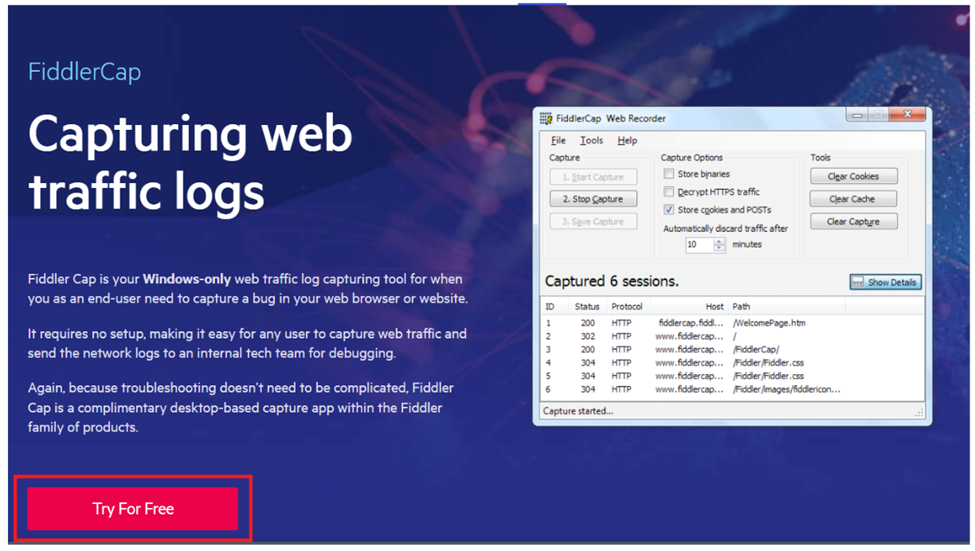This screenshot has width=975, height=551.
Task: Click 3. Save Capture button
Action: 593,221
